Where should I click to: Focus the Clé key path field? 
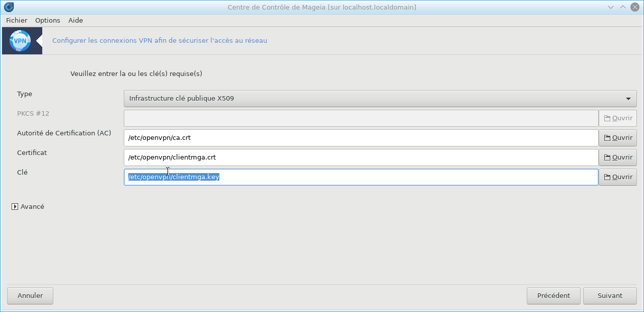click(360, 177)
